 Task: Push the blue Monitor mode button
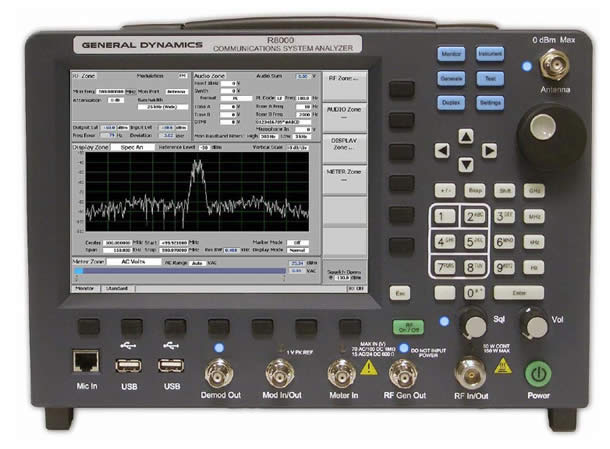451,54
